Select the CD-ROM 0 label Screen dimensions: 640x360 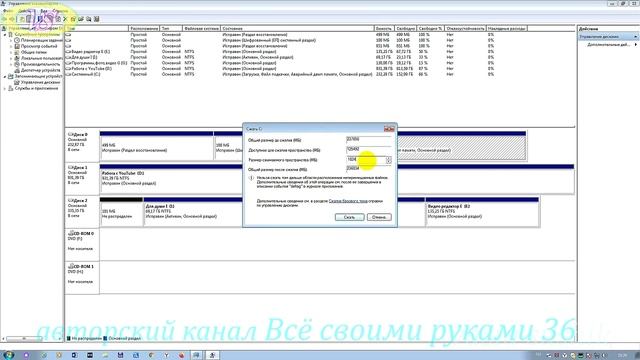pyautogui.click(x=82, y=244)
